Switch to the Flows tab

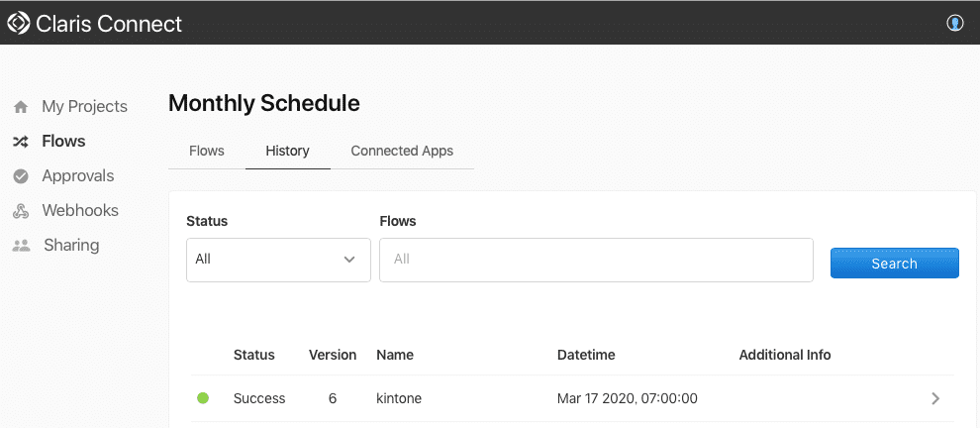pyautogui.click(x=207, y=152)
